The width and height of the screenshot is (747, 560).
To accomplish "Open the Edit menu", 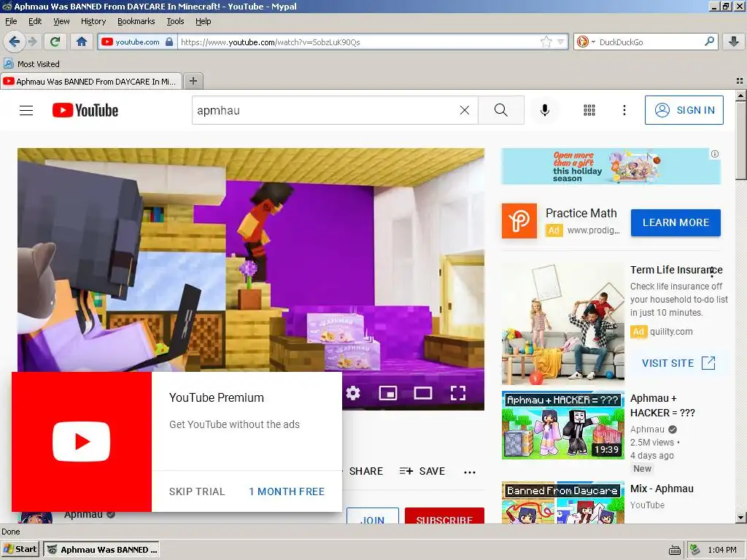I will pos(35,21).
